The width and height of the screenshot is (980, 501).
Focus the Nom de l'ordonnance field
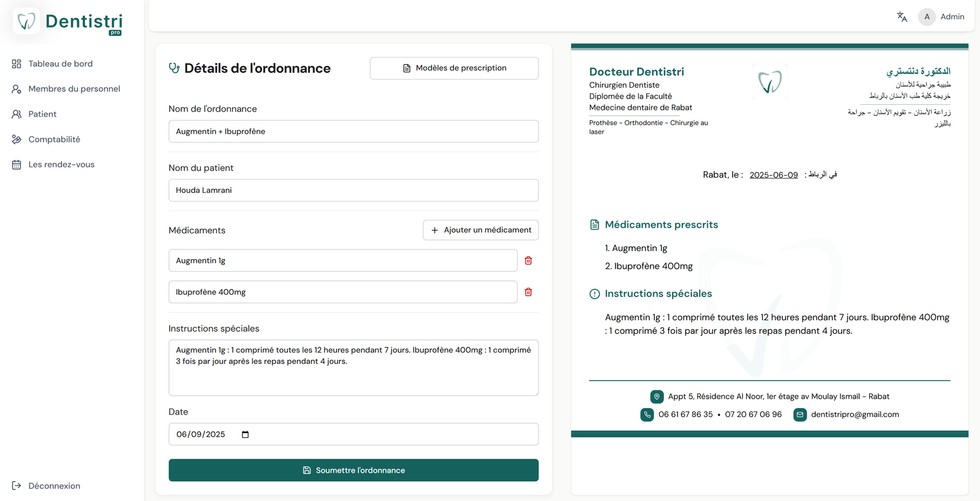(353, 132)
